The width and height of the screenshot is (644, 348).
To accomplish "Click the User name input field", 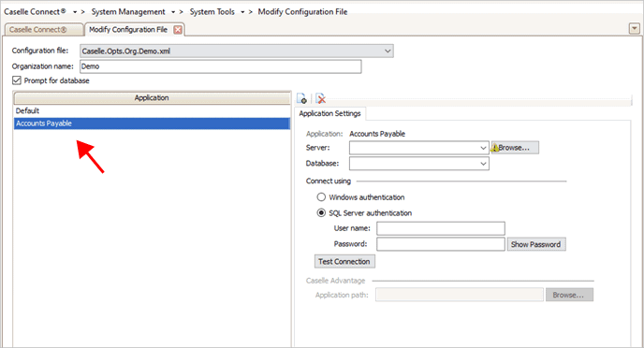I will coord(441,228).
